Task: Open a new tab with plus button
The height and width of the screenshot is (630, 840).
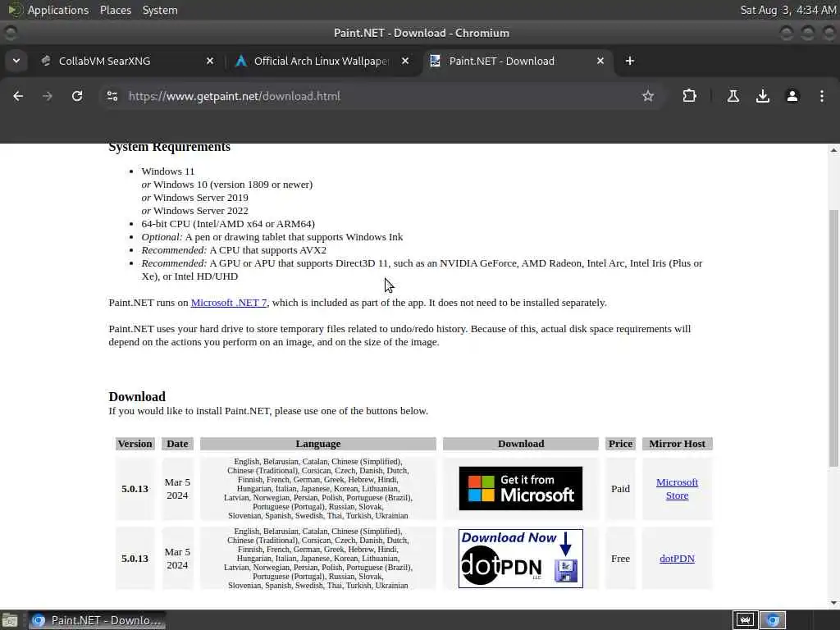Action: (630, 61)
